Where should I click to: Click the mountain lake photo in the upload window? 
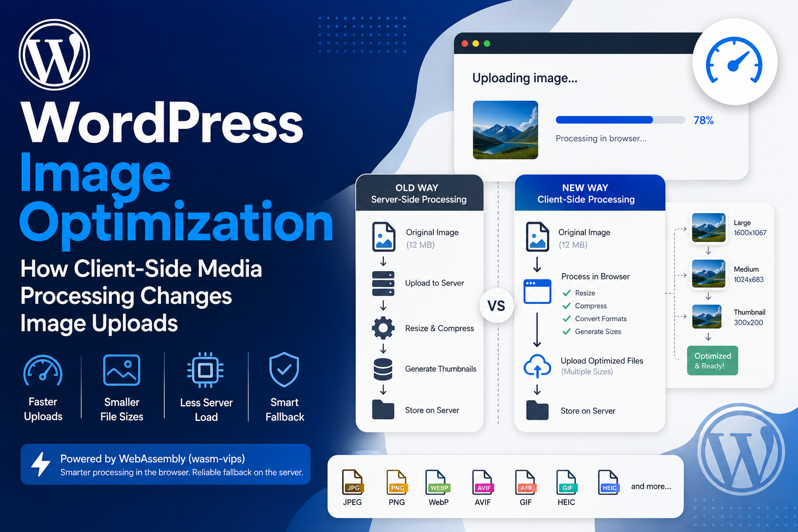(506, 130)
